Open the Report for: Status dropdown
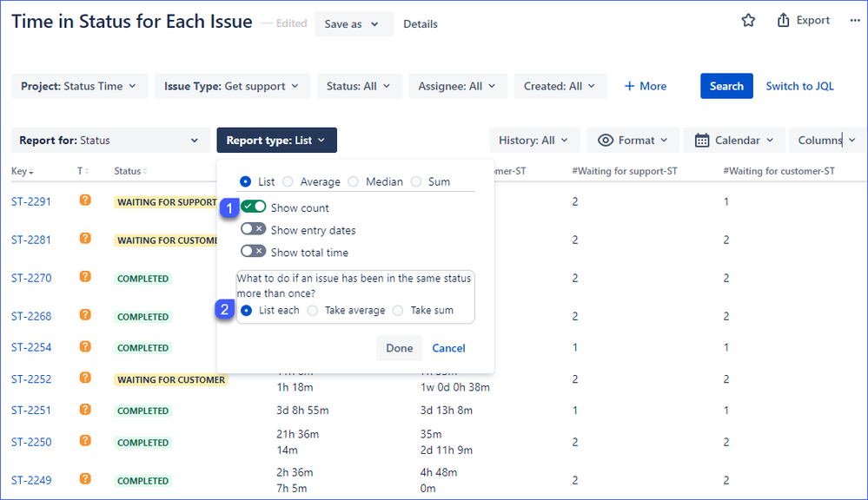868x500 pixels. 110,141
